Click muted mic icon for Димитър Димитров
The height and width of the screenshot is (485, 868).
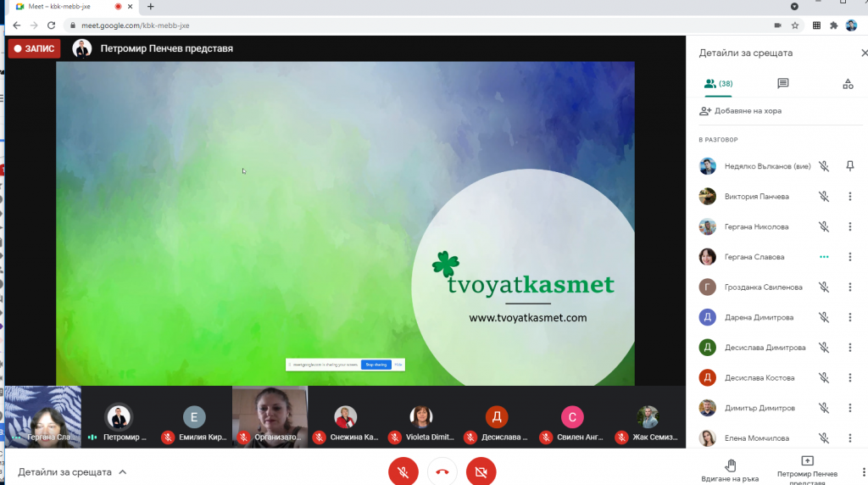[824, 408]
